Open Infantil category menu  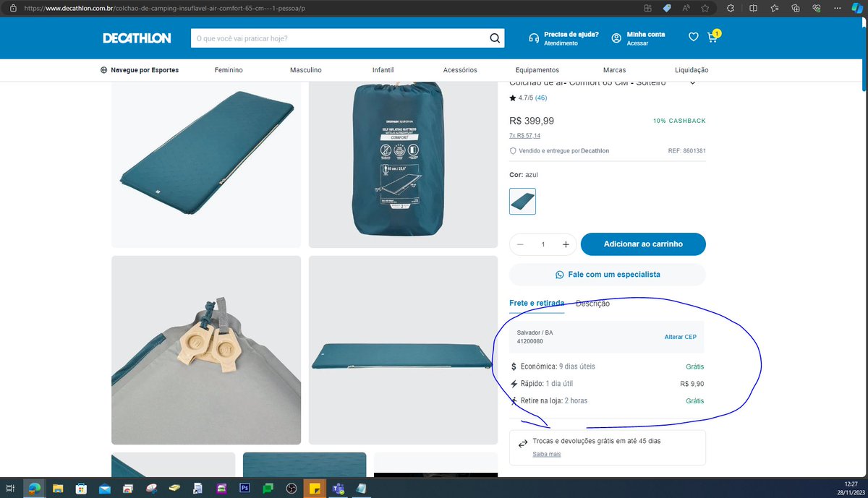[383, 70]
